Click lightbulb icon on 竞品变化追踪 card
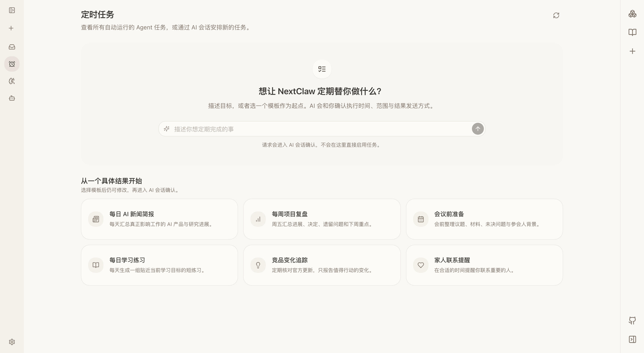This screenshot has width=644, height=353. pos(258,265)
